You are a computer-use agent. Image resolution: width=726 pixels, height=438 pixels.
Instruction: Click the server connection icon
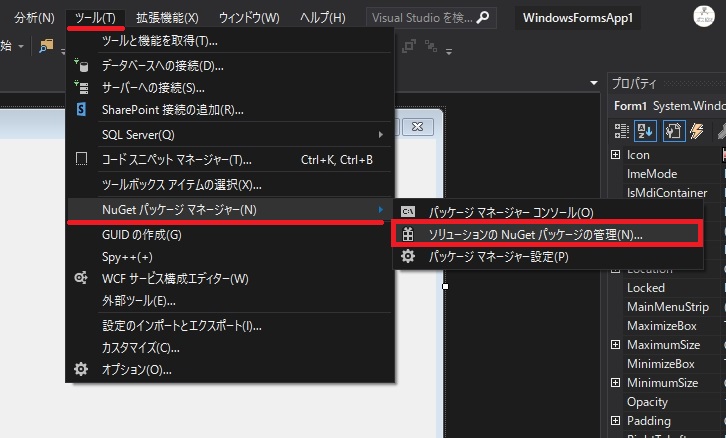coord(81,87)
